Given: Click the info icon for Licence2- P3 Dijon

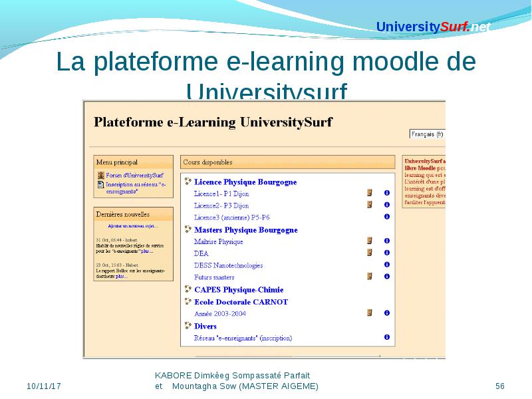Looking at the screenshot, I should click(387, 205).
